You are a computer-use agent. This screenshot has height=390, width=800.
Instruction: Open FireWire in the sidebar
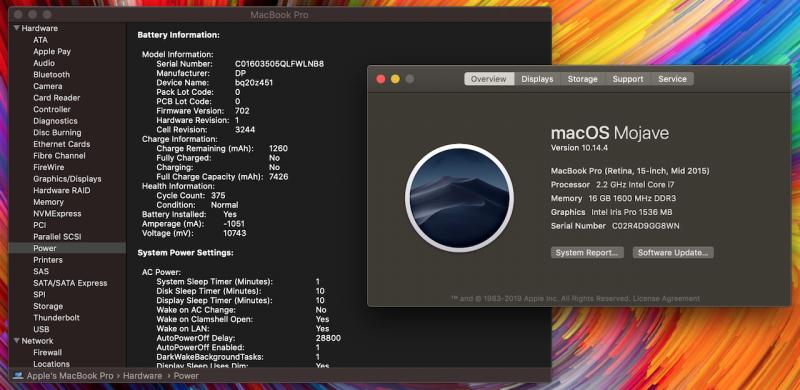pyautogui.click(x=48, y=167)
